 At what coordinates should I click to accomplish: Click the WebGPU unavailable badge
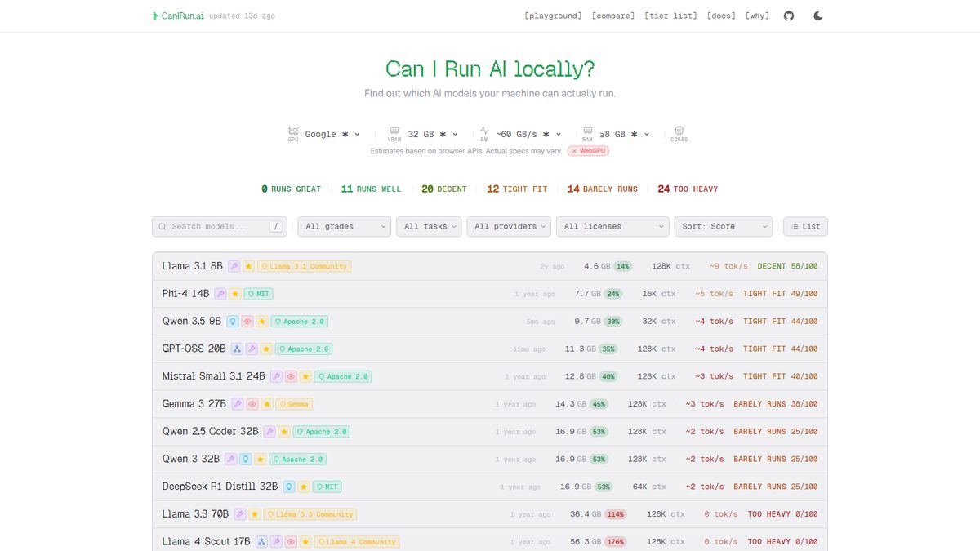pyautogui.click(x=589, y=151)
